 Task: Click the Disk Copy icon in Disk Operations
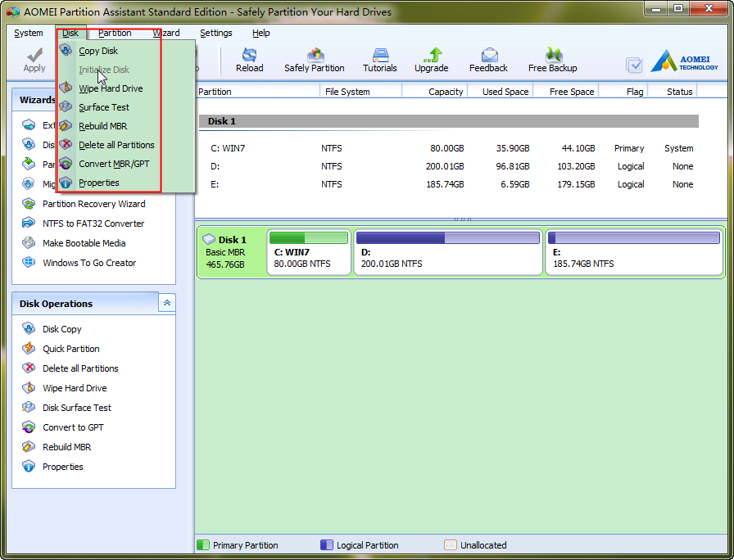29,328
